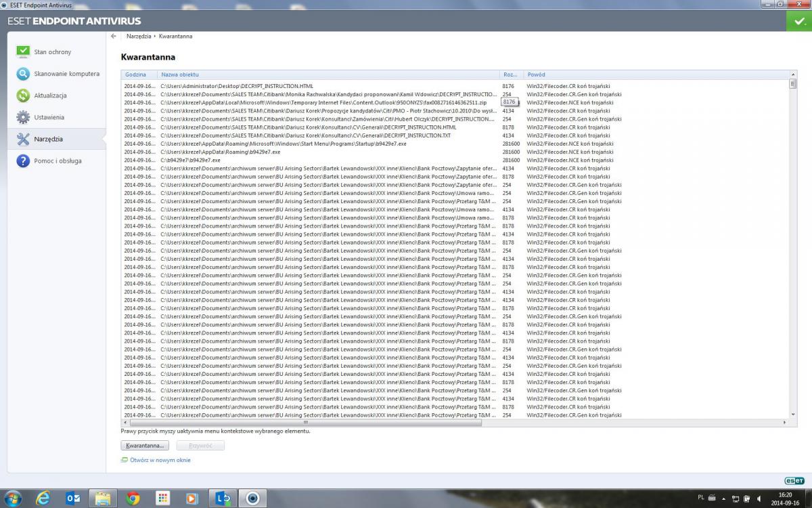
Task: Click the volume icon in system tray
Action: [758, 499]
